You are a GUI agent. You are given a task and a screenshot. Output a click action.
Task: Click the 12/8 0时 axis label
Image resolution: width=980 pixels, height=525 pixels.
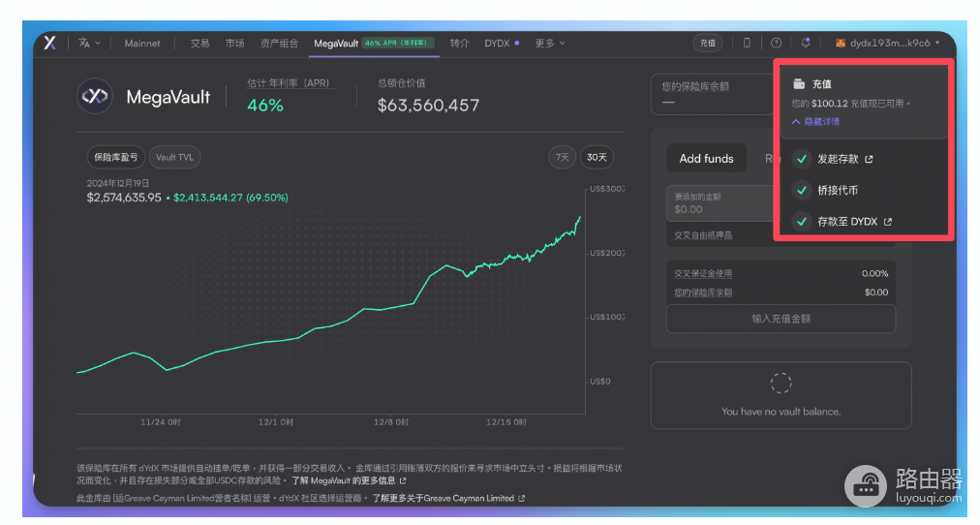[x=391, y=422]
